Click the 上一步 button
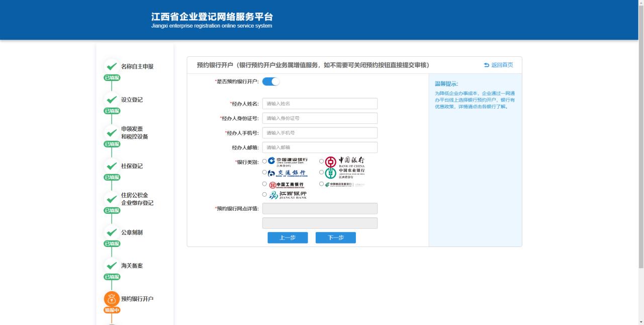Image resolution: width=644 pixels, height=325 pixels. (x=288, y=238)
